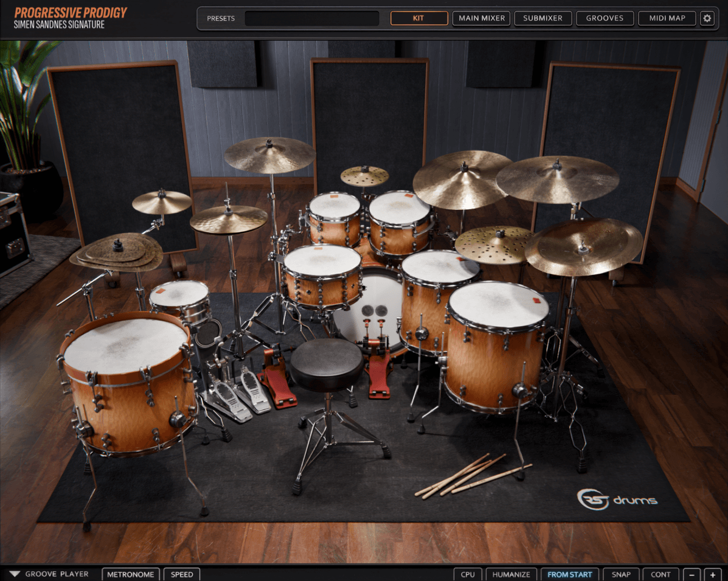This screenshot has width=728, height=581.
Task: Open the MIDI MAP tab
Action: [x=667, y=18]
